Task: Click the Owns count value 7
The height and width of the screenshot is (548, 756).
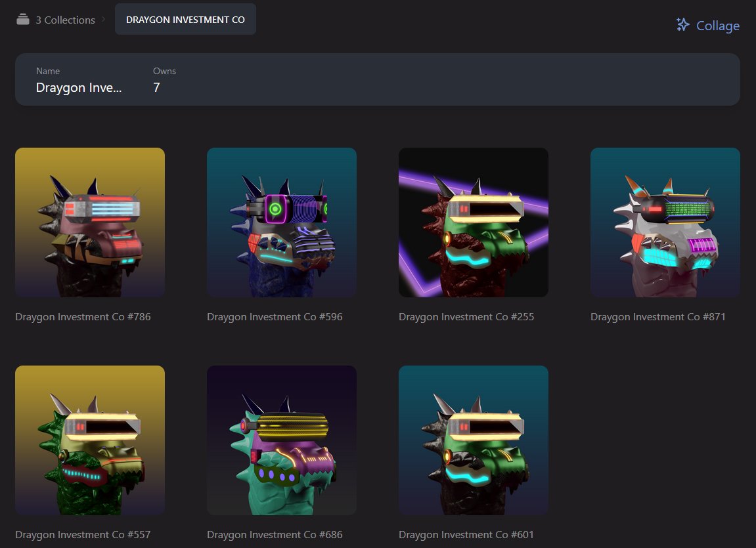Action: click(156, 87)
